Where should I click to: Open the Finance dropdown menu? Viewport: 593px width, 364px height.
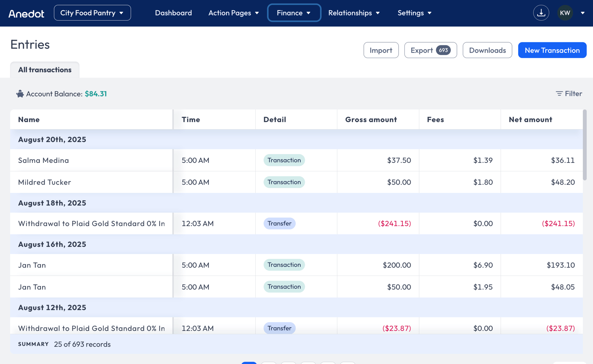point(294,13)
